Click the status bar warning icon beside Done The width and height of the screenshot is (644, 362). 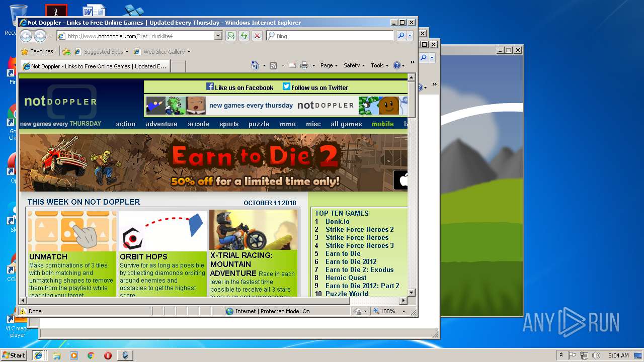pos(23,311)
